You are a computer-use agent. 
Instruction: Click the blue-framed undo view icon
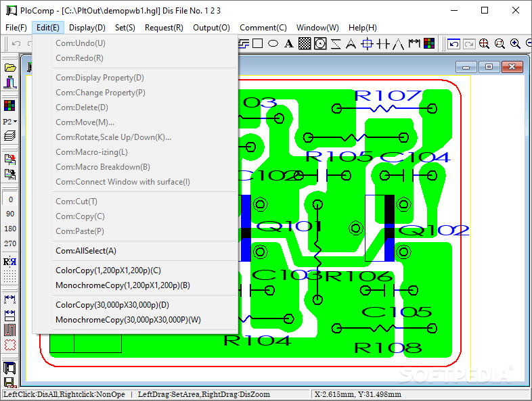[x=453, y=44]
